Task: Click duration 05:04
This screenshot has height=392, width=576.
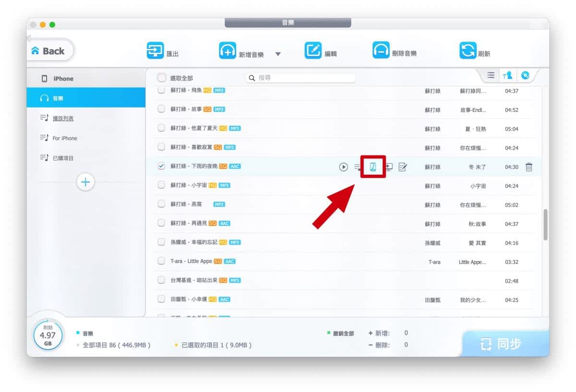Action: pos(512,129)
